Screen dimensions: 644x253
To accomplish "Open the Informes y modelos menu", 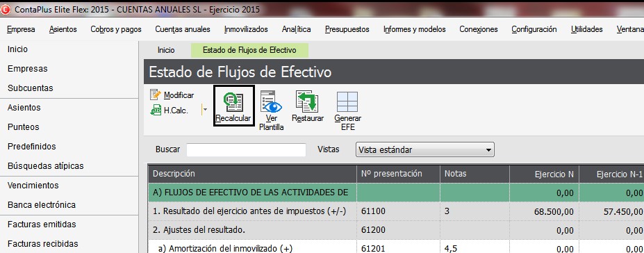I will pos(415,29).
